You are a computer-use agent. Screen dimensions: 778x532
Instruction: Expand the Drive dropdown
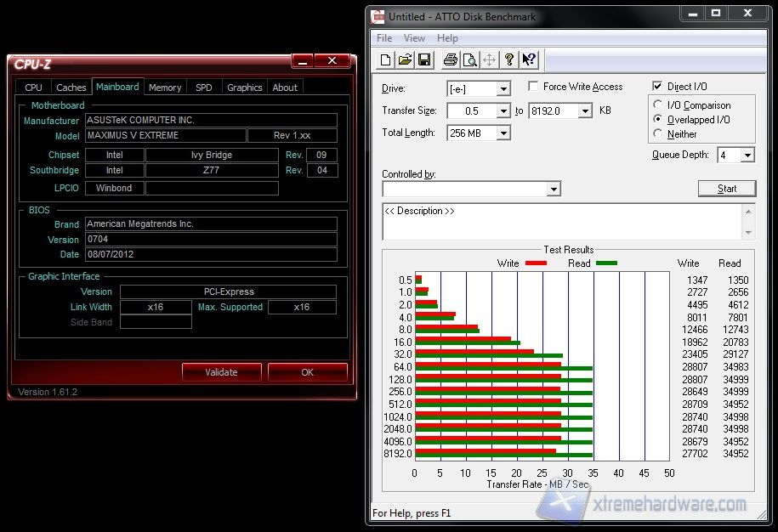[x=503, y=89]
